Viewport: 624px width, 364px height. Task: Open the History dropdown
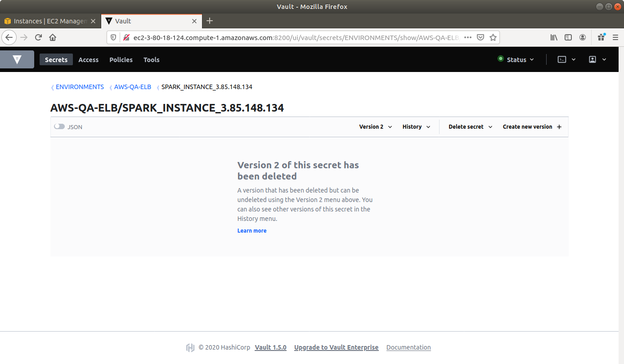[x=417, y=127]
